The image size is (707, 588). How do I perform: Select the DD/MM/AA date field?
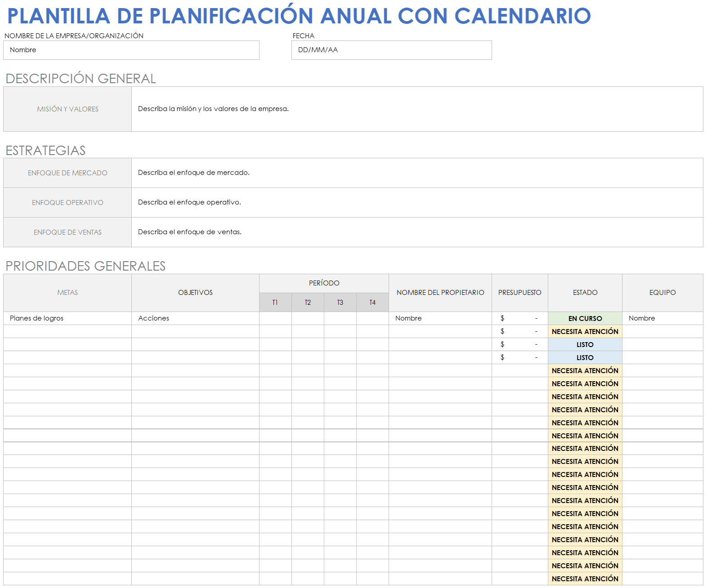point(391,50)
